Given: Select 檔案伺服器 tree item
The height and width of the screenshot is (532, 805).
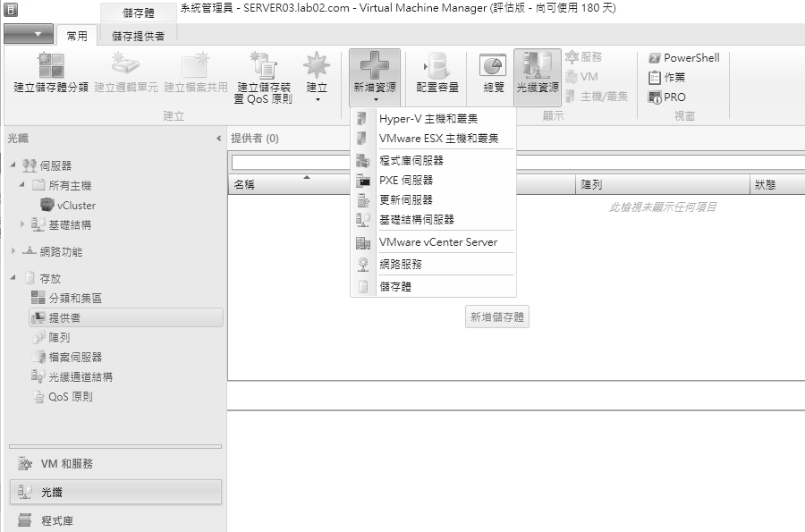Looking at the screenshot, I should tap(75, 357).
